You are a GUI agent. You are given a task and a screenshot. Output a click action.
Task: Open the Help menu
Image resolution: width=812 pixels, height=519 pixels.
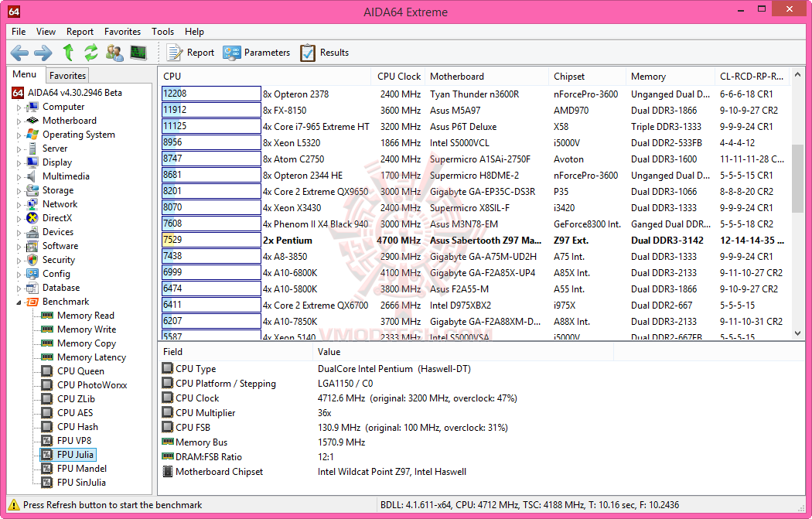[x=194, y=32]
